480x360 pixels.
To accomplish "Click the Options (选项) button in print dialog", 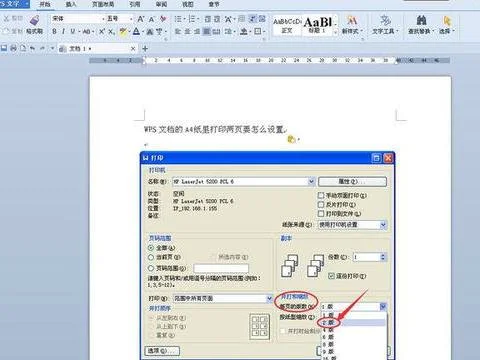I will tap(162, 351).
